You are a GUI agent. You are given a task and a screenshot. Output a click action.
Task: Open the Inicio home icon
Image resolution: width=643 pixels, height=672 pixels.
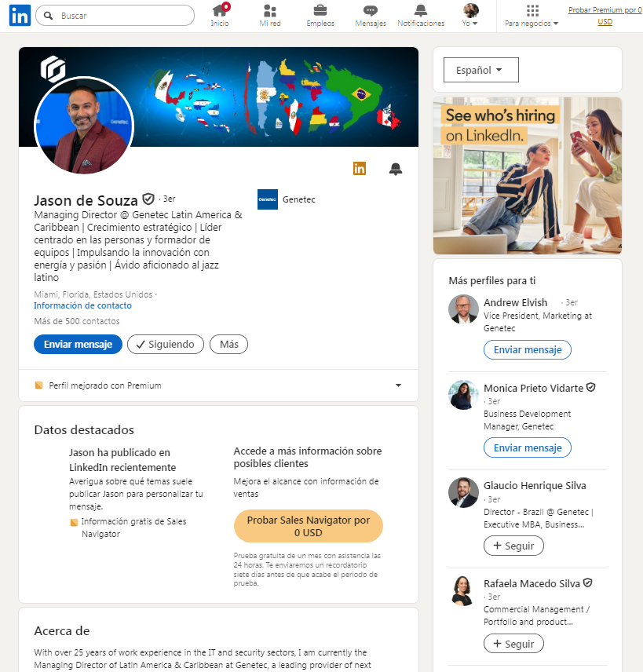pos(220,10)
